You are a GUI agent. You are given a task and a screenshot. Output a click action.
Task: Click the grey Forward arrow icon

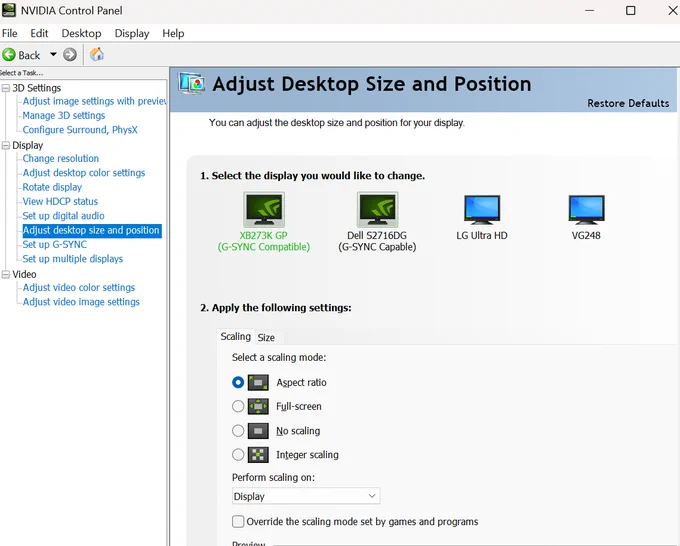(x=70, y=55)
